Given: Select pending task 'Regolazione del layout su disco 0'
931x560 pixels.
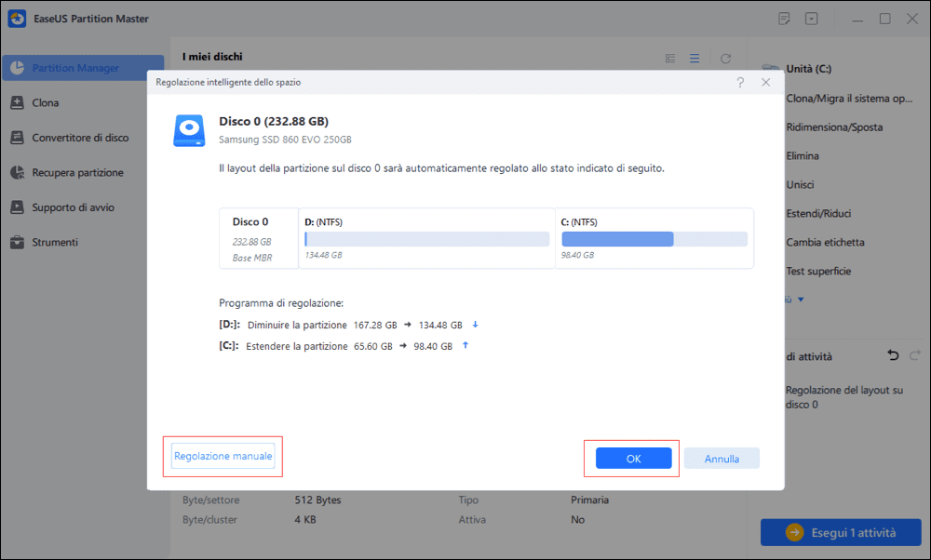Looking at the screenshot, I should [x=844, y=397].
